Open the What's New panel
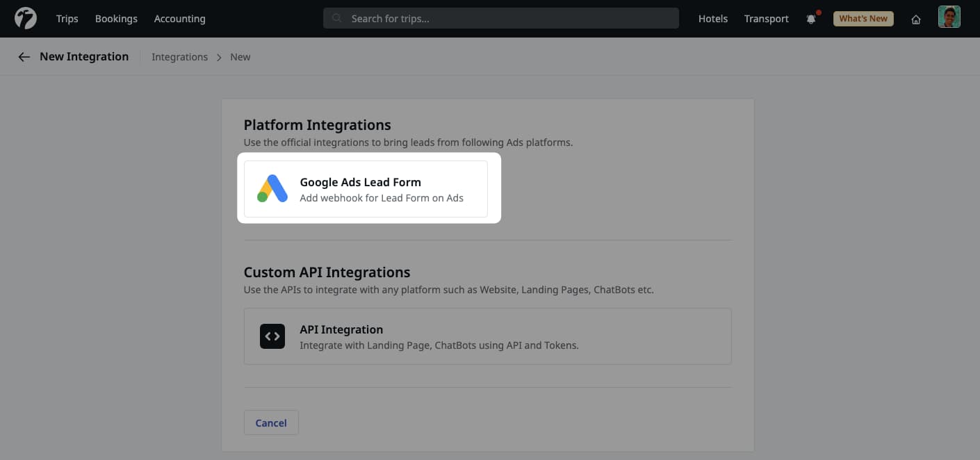Screen dimensions: 980x460 pos(863,18)
